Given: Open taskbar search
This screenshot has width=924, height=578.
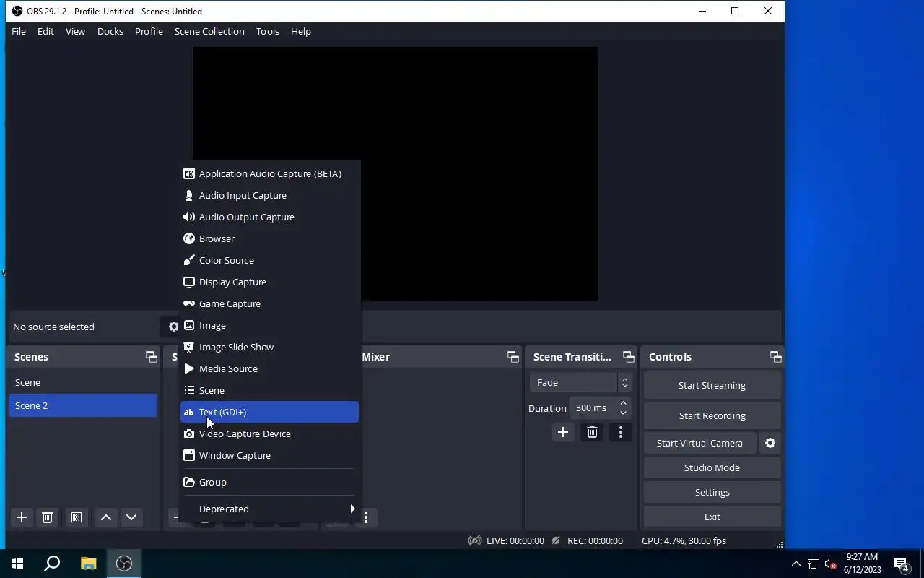Looking at the screenshot, I should point(52,564).
